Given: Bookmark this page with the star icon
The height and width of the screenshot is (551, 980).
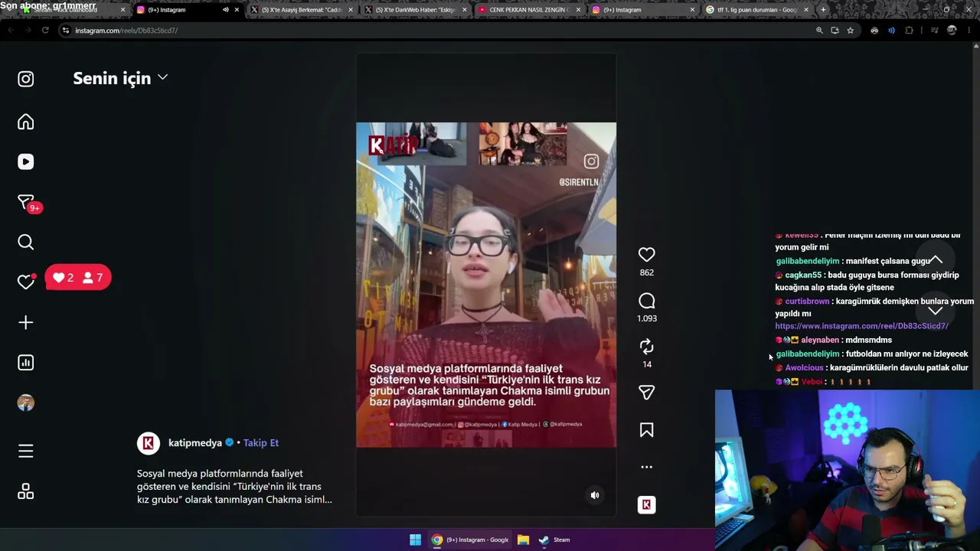Looking at the screenshot, I should pos(850,31).
